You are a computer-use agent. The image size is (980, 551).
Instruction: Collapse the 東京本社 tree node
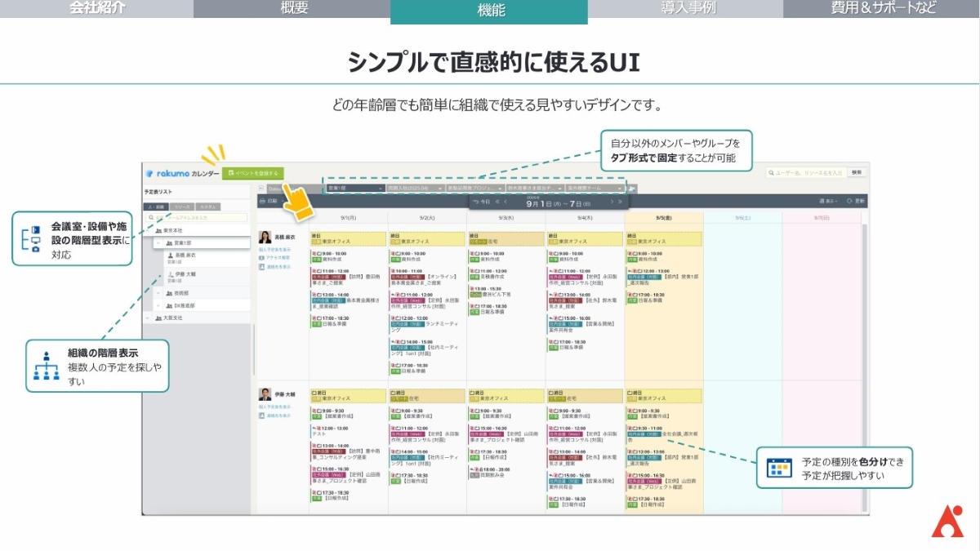coord(147,230)
